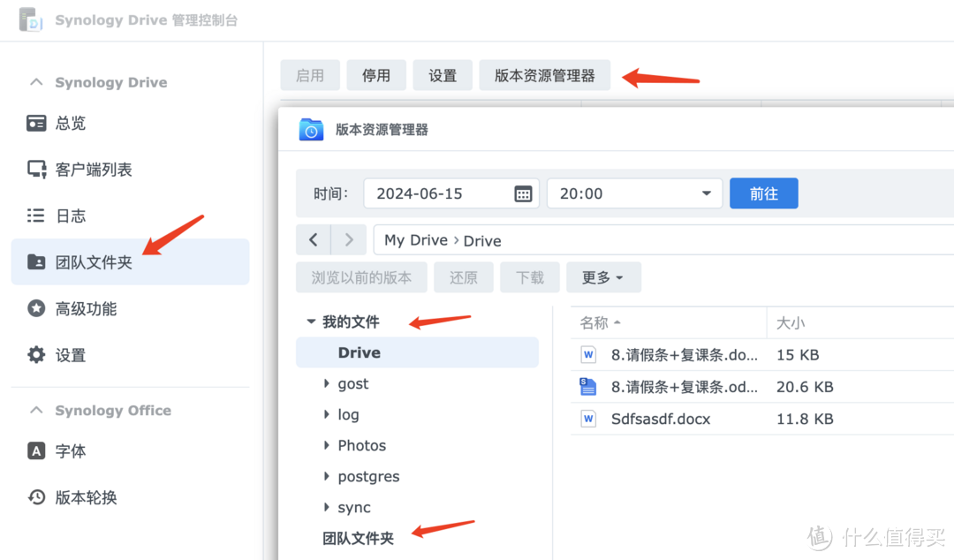
Task: Expand the Photos folder arrow
Action: pyautogui.click(x=327, y=445)
